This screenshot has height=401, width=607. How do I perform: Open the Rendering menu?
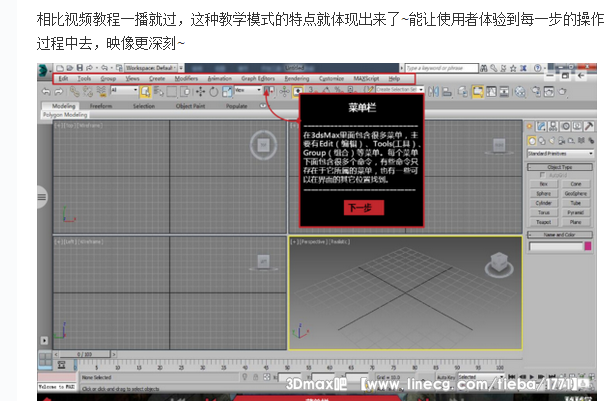click(x=297, y=79)
